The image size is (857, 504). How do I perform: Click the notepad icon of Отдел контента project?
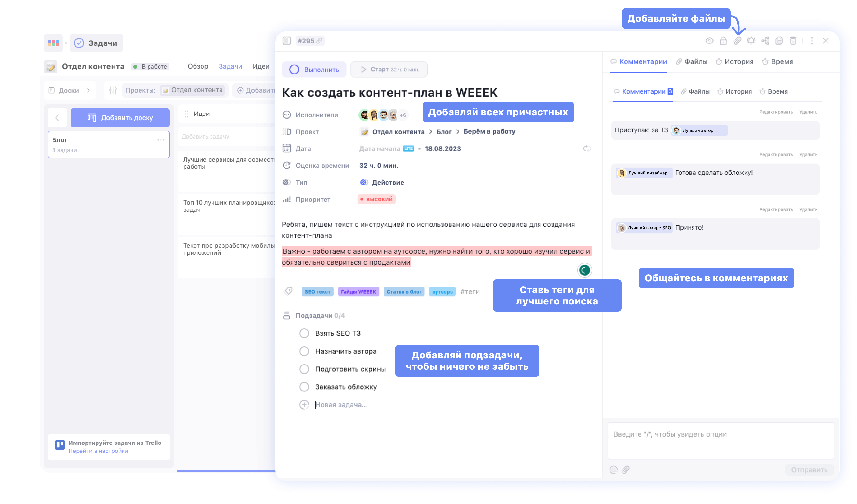tap(51, 66)
